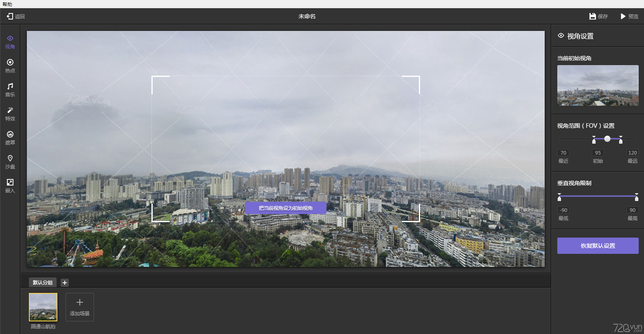
Task: Click the vertical view lowest limit handle
Action: tap(559, 197)
